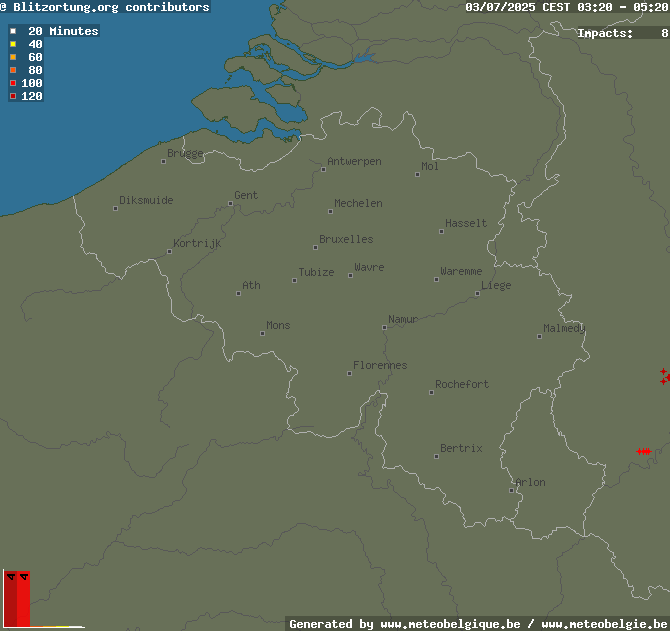The width and height of the screenshot is (670, 631).
Task: Click the Hasselt city marker
Action: [x=441, y=232]
